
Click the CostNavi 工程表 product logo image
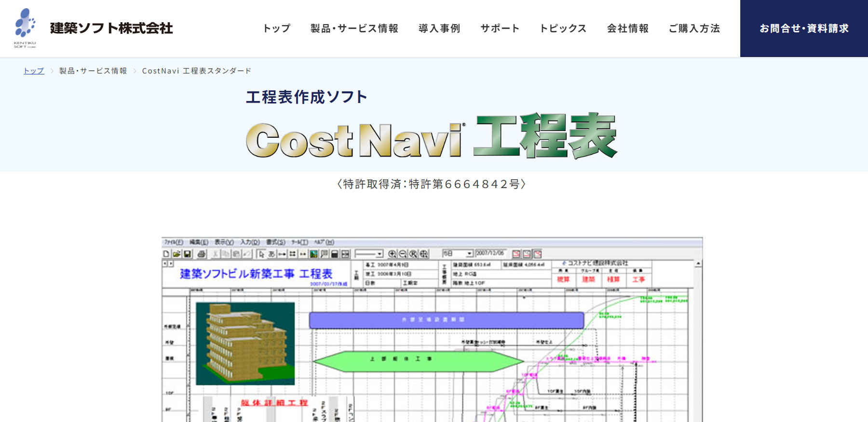coord(432,136)
